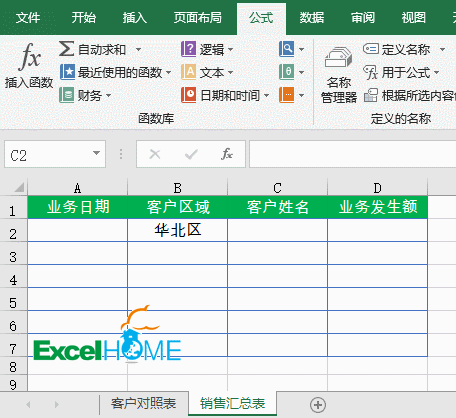Image resolution: width=456 pixels, height=418 pixels.
Task: Click the Use in Formula icon
Action: (371, 72)
